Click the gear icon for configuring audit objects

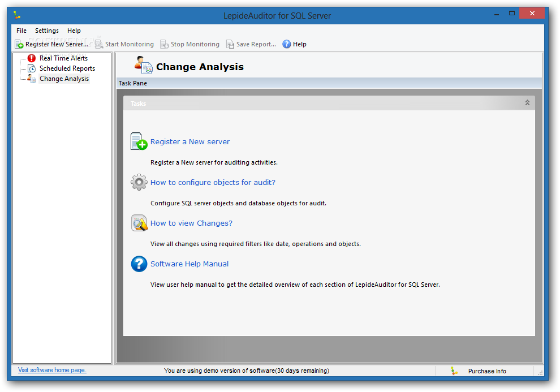click(139, 182)
